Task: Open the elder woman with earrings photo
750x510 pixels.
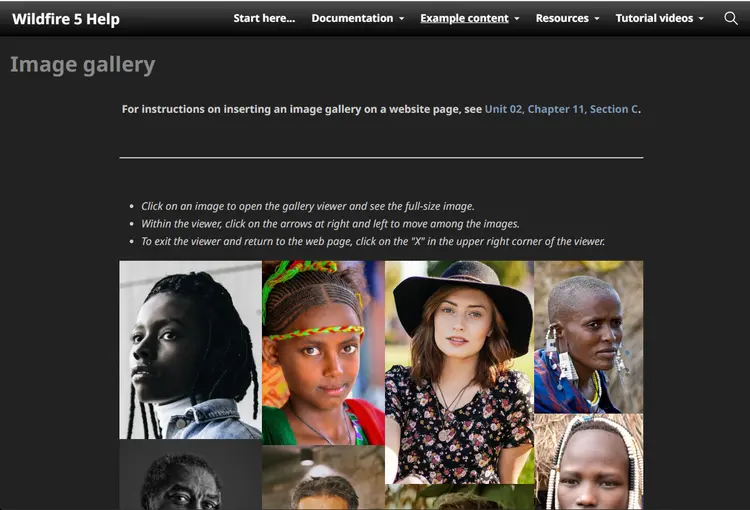Action: [588, 337]
